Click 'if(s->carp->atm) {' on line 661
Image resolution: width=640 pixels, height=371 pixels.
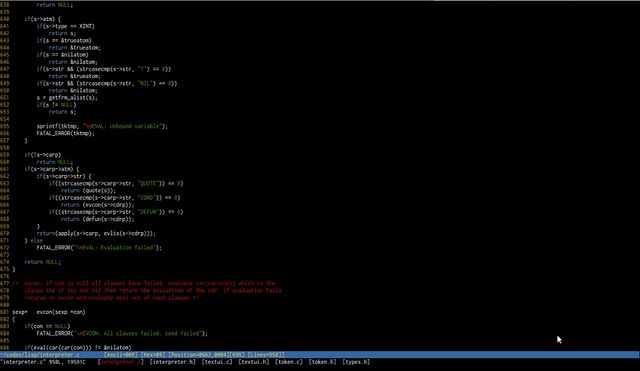tap(51, 169)
